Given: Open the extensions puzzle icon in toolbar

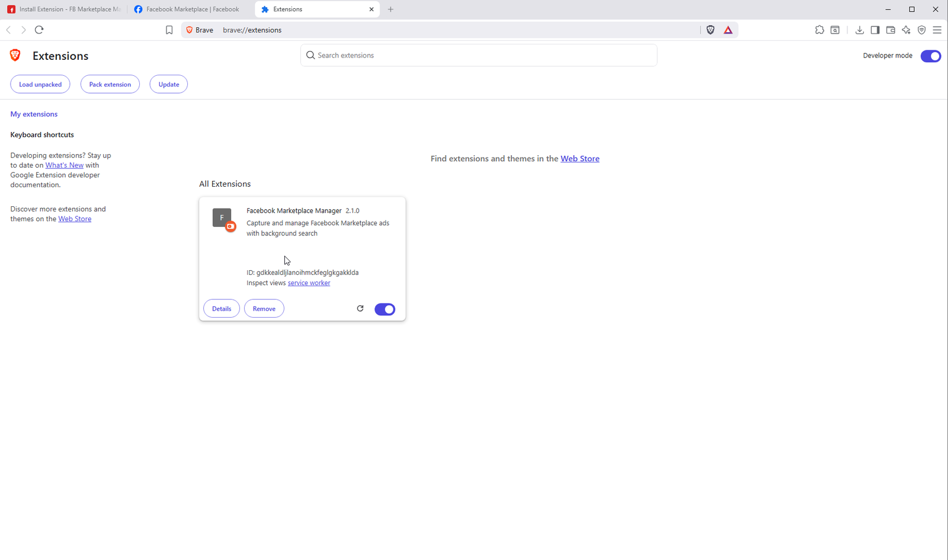Looking at the screenshot, I should tap(819, 30).
